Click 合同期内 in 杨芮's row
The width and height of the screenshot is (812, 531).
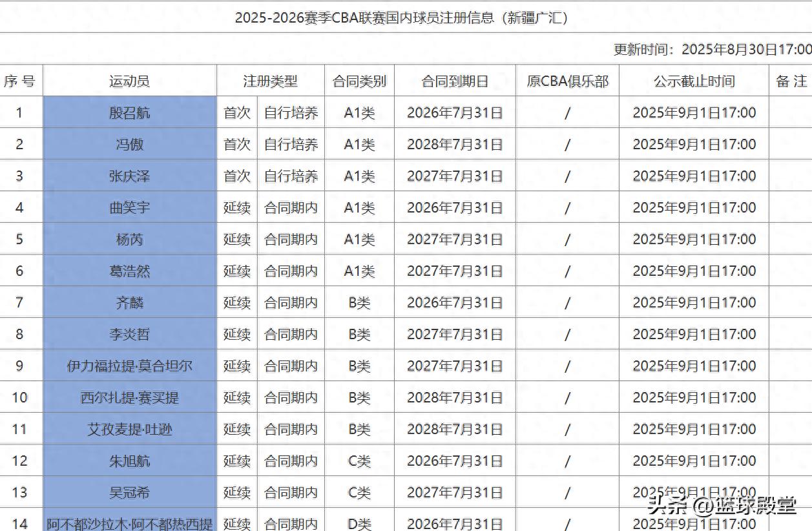point(291,240)
